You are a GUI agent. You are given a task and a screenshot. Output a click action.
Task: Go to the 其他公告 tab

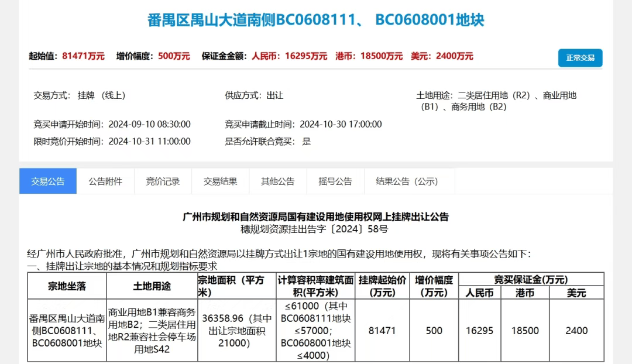(x=277, y=181)
